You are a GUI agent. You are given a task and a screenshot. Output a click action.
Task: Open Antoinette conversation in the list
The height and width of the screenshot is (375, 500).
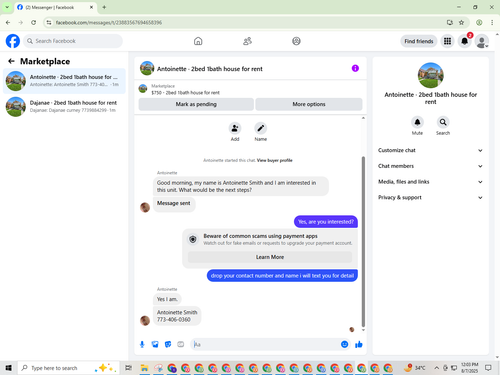pyautogui.click(x=64, y=81)
